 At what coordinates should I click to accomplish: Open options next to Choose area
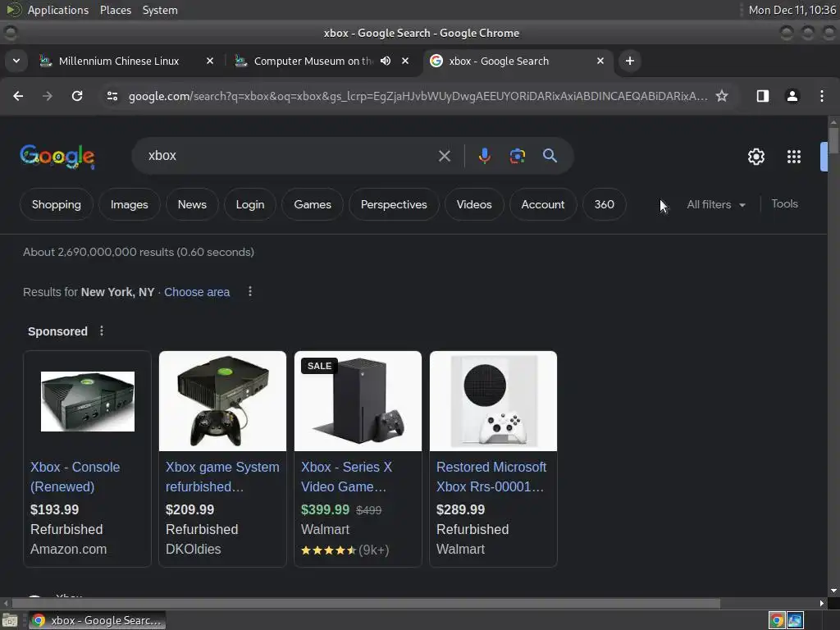tap(250, 291)
